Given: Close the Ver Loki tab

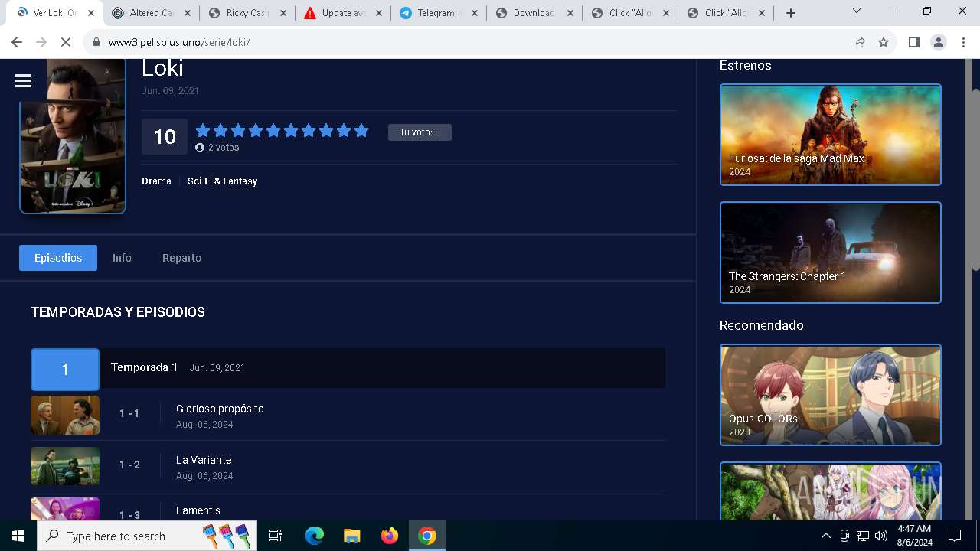Looking at the screenshot, I should point(92,13).
